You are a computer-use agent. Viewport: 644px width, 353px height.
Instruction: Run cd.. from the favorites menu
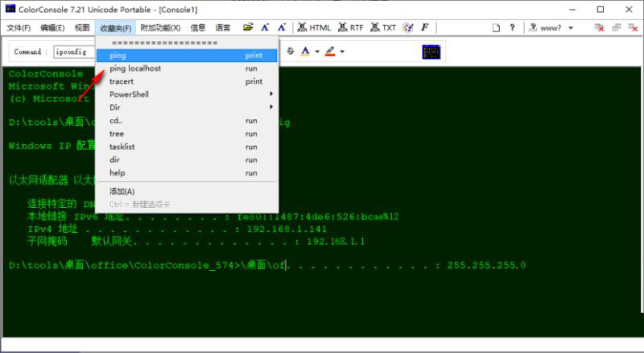click(x=187, y=121)
